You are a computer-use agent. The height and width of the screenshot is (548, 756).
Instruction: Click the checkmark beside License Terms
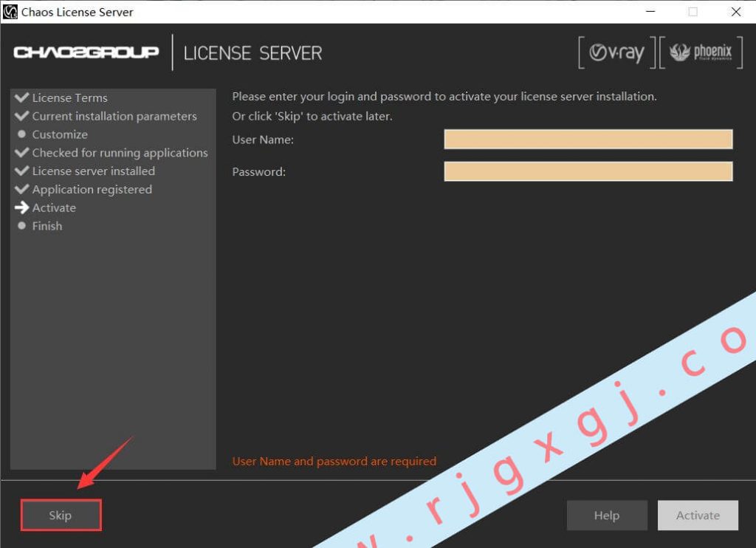tap(21, 97)
